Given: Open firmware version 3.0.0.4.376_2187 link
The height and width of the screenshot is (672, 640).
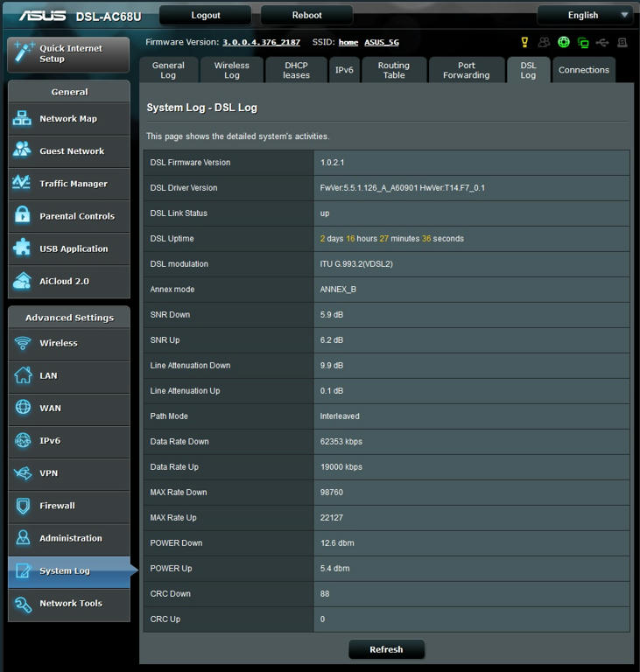Looking at the screenshot, I should pos(261,42).
